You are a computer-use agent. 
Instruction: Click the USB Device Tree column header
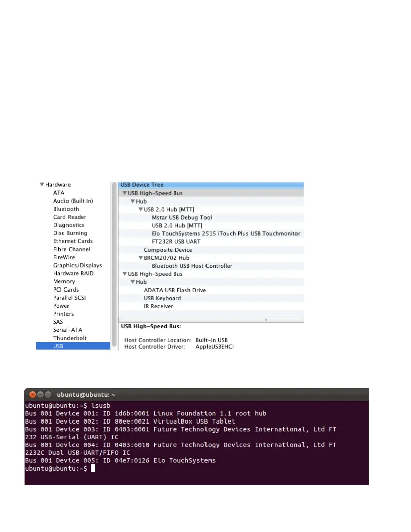point(211,185)
